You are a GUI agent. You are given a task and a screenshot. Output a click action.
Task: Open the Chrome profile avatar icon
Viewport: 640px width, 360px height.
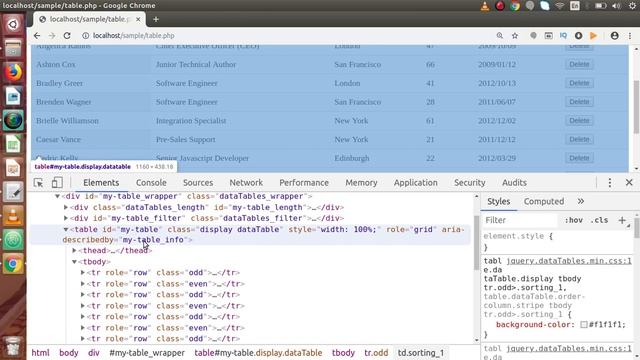coord(614,36)
